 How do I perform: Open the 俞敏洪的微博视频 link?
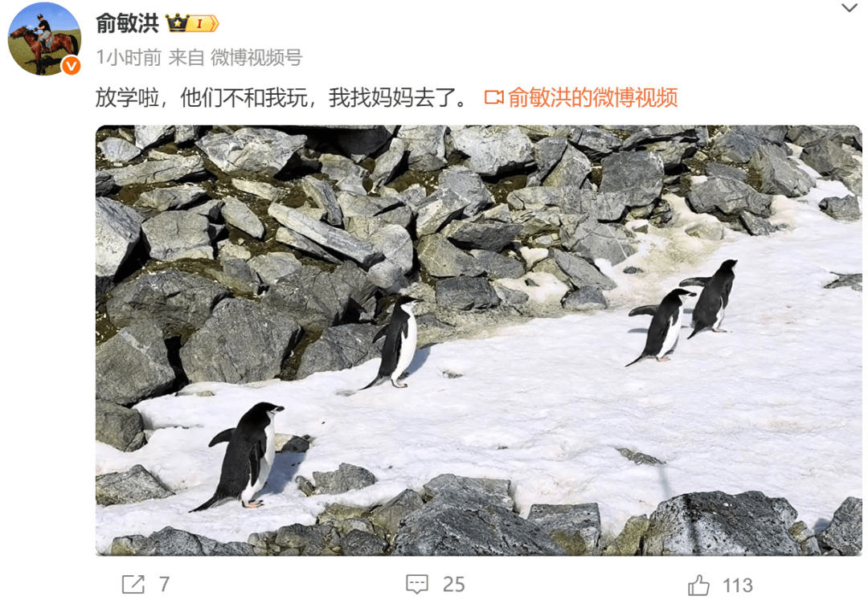pyautogui.click(x=593, y=97)
